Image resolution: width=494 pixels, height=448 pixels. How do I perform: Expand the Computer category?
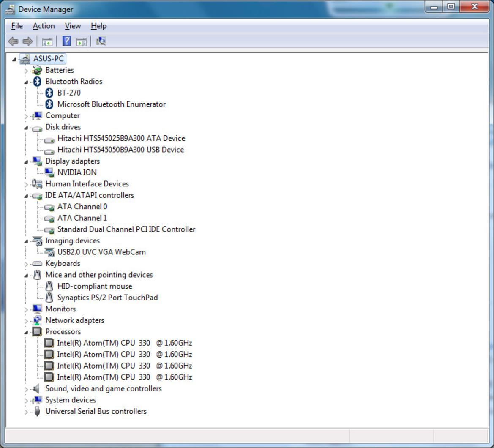pyautogui.click(x=26, y=116)
